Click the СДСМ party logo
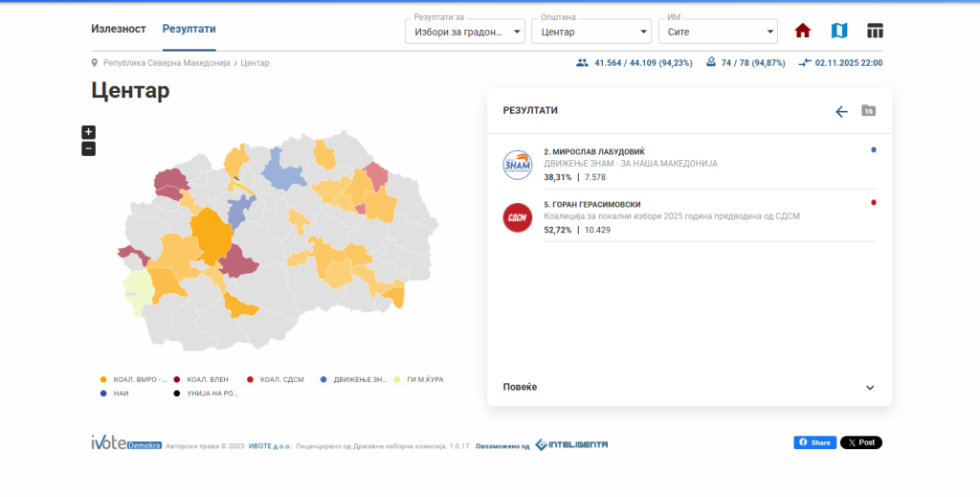Image resolution: width=980 pixels, height=497 pixels. pyautogui.click(x=518, y=217)
